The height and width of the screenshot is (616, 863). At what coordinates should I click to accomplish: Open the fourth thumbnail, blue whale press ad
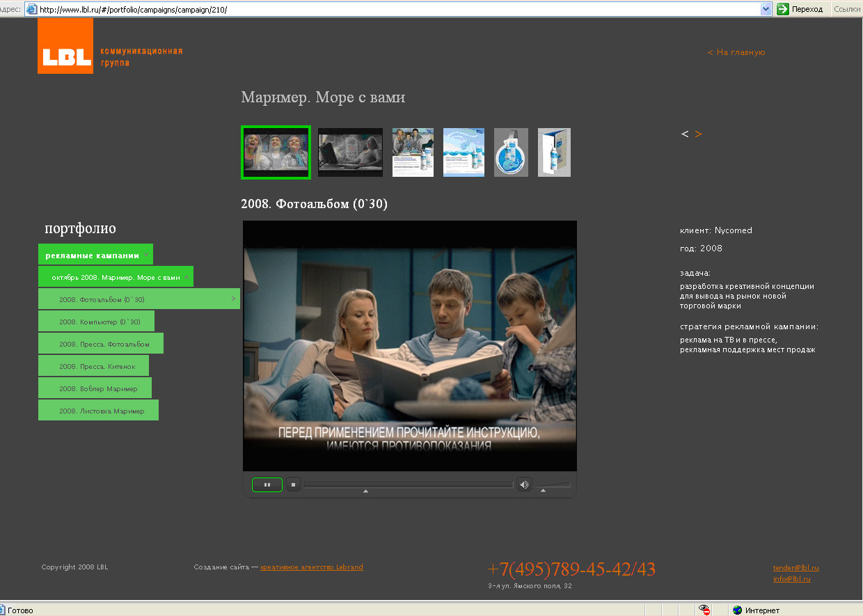pyautogui.click(x=464, y=152)
